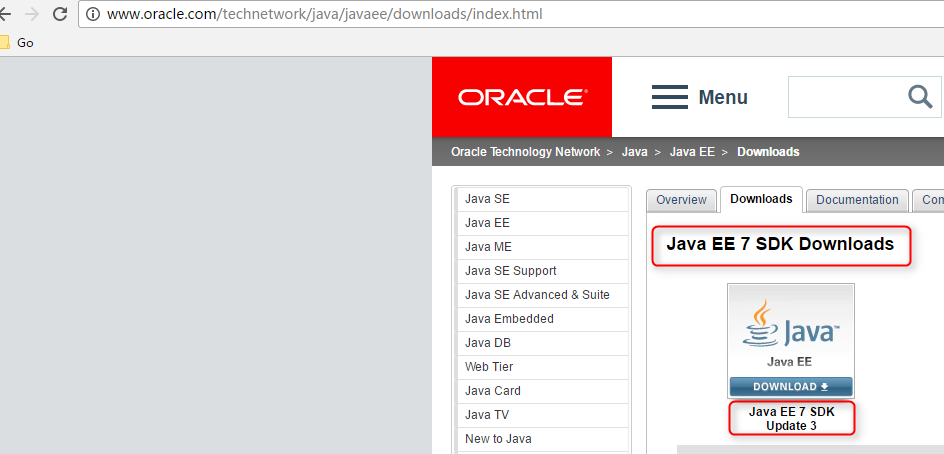Click the browser forward arrow
The image size is (944, 454).
(32, 14)
